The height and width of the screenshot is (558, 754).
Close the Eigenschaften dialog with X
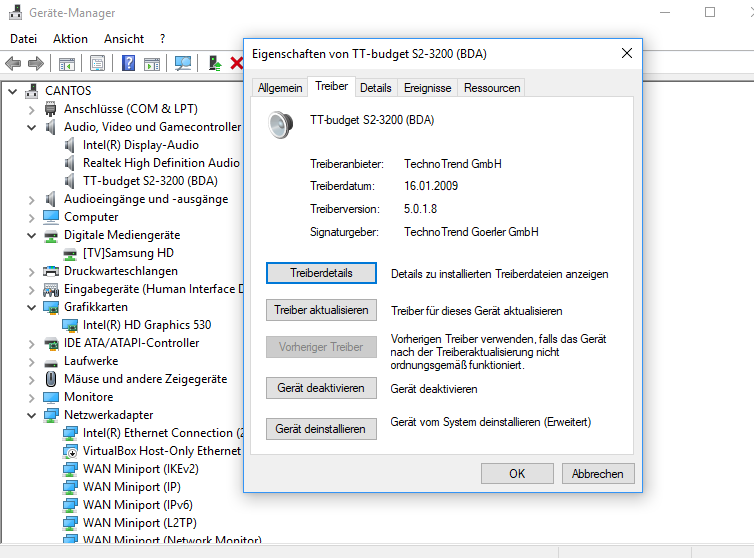(627, 53)
